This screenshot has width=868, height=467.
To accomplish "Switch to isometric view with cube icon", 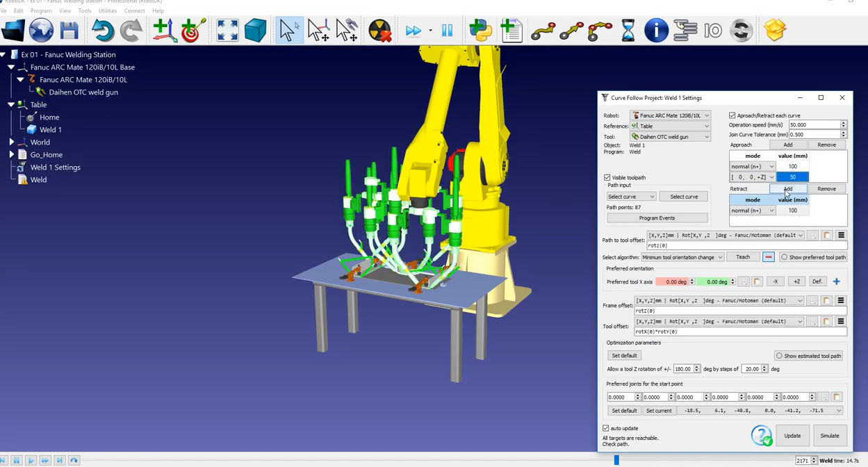I will coord(254,30).
